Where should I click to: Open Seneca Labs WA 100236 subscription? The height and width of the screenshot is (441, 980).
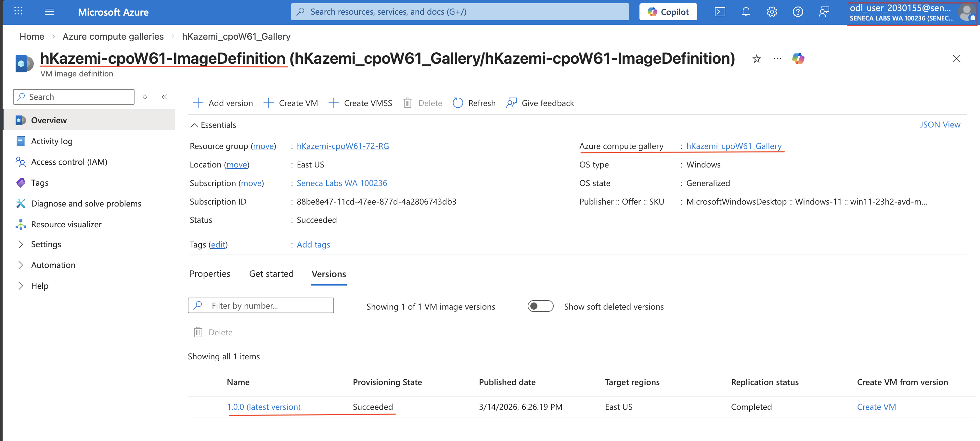[x=342, y=183]
